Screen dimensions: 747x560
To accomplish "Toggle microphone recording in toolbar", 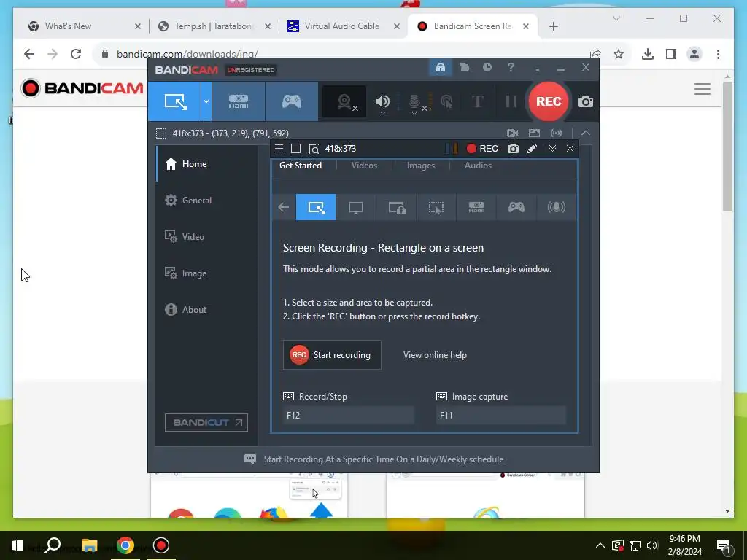I will (x=415, y=101).
